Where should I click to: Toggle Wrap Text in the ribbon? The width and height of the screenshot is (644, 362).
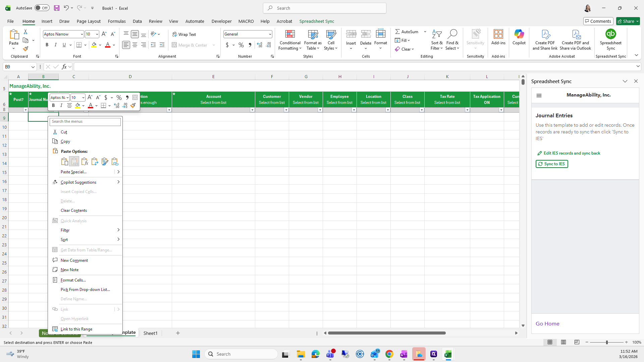(x=184, y=34)
